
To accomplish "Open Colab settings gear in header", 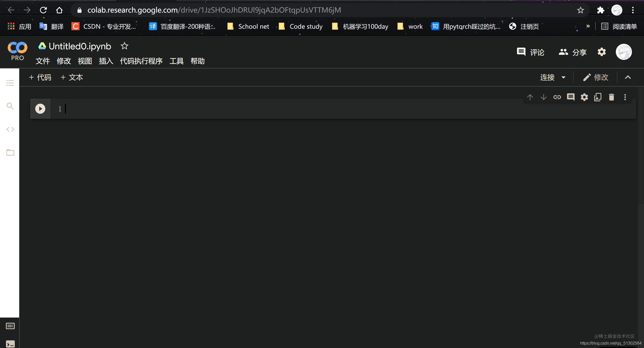I will click(x=601, y=52).
